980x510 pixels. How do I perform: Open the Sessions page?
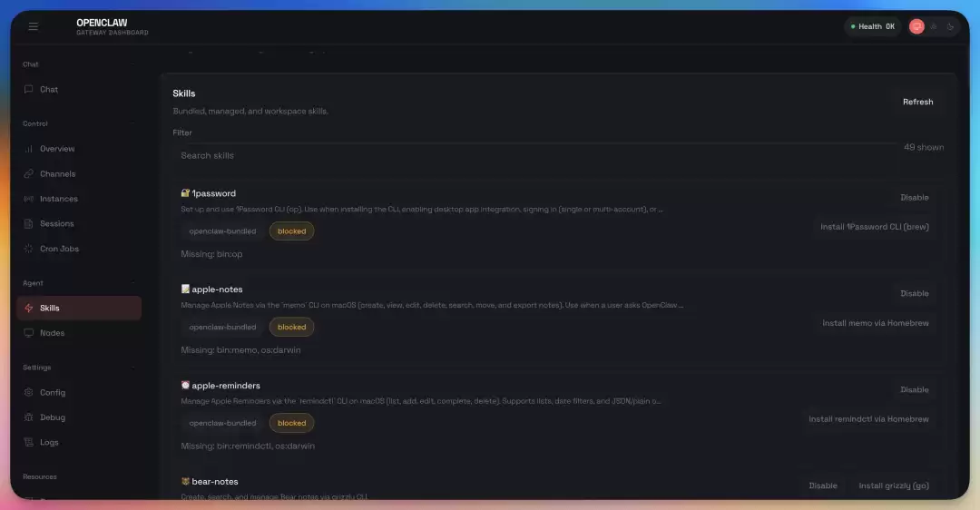79,224
